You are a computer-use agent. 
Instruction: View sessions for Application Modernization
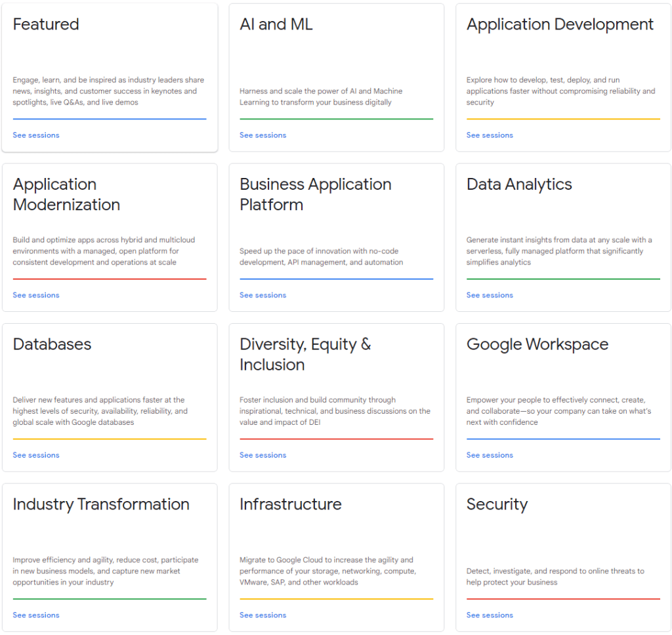(x=36, y=296)
